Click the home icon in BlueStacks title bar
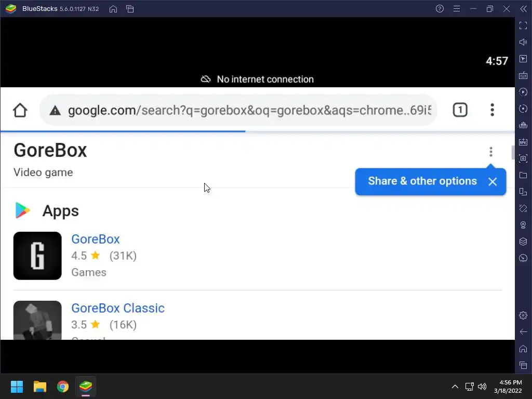The height and width of the screenshot is (399, 532). tap(113, 9)
